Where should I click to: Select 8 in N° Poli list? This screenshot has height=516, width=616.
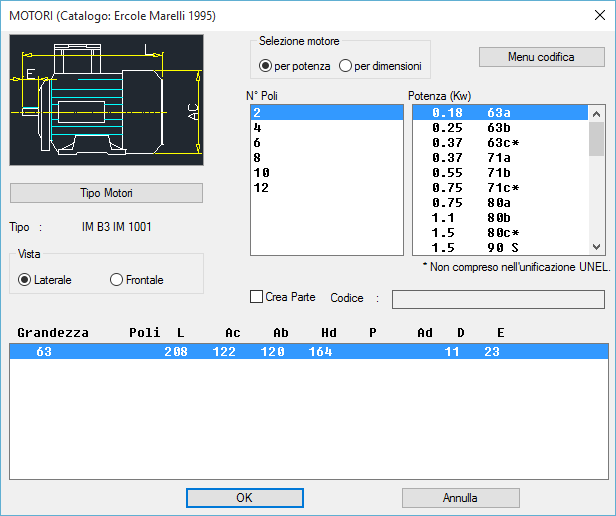pyautogui.click(x=327, y=158)
